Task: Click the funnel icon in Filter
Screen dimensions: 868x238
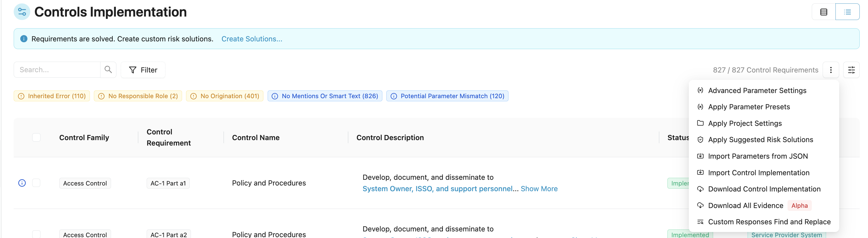Action: (x=133, y=70)
